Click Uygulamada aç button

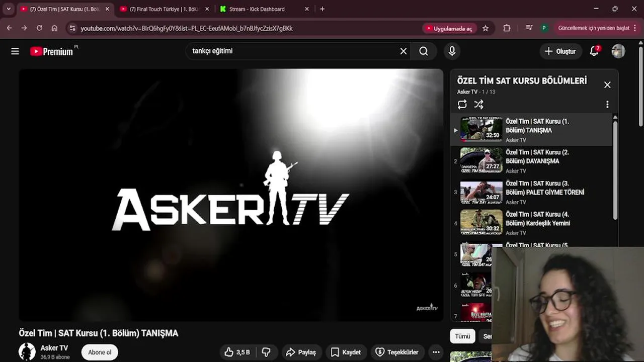(449, 29)
